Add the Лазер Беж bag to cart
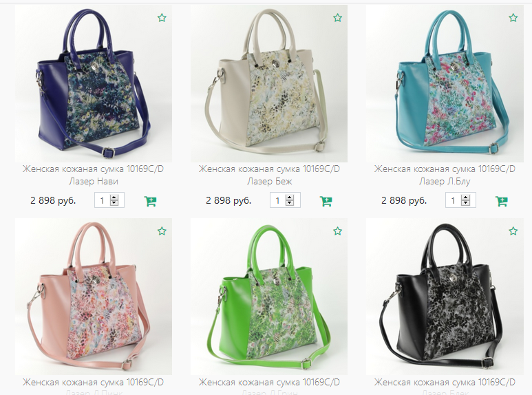Image resolution: width=532 pixels, height=395 pixels. pos(326,201)
